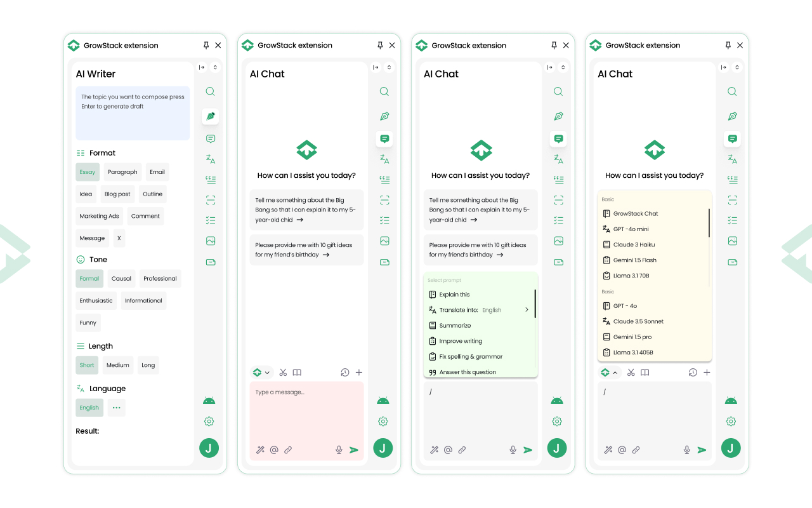Click the Big Bang suggestion above the prompt list
This screenshot has height=508, width=812.
pos(480,210)
